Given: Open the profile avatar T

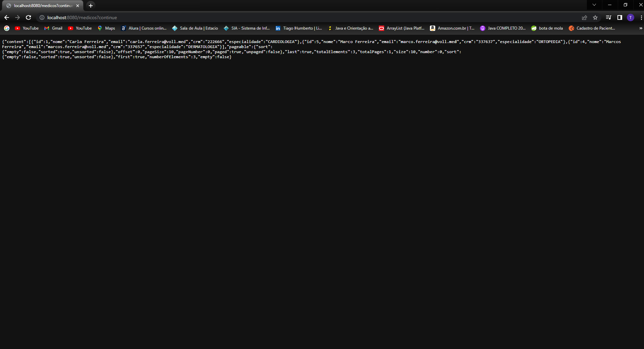Looking at the screenshot, I should (x=631, y=17).
